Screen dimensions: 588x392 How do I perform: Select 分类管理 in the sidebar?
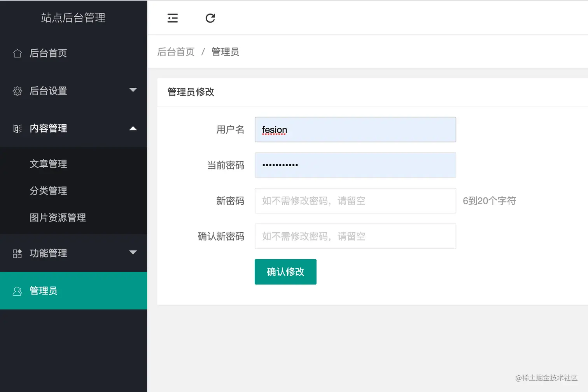[x=48, y=191]
